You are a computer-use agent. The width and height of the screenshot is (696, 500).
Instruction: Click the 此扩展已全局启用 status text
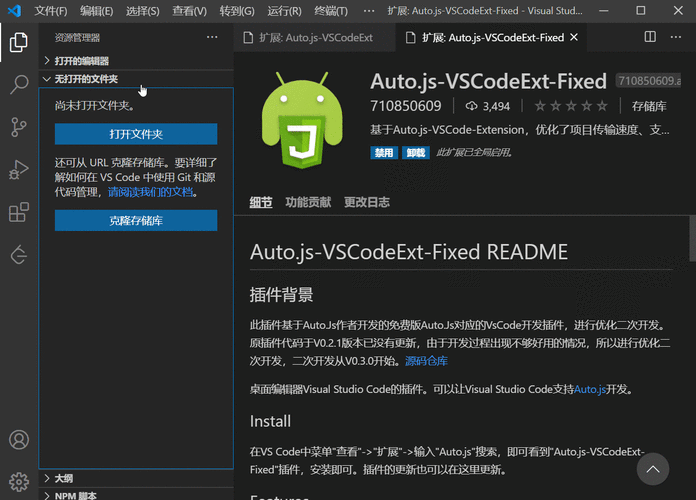pos(475,153)
